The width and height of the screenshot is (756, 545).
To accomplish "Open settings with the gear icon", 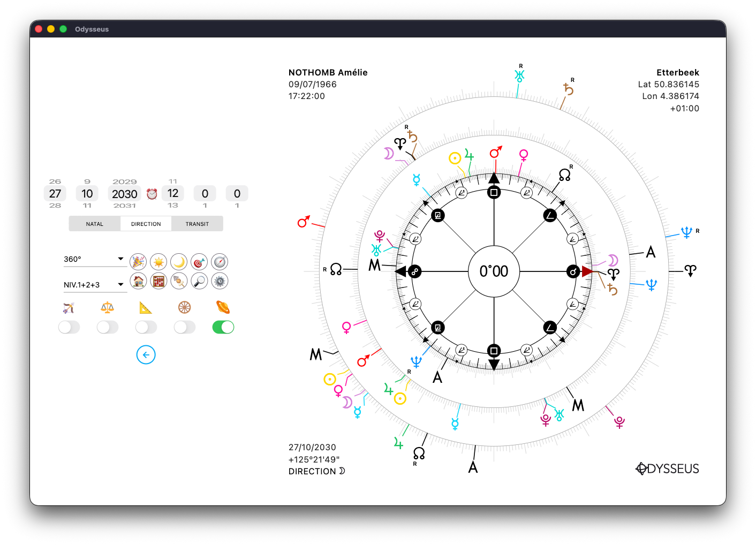I will (x=220, y=281).
